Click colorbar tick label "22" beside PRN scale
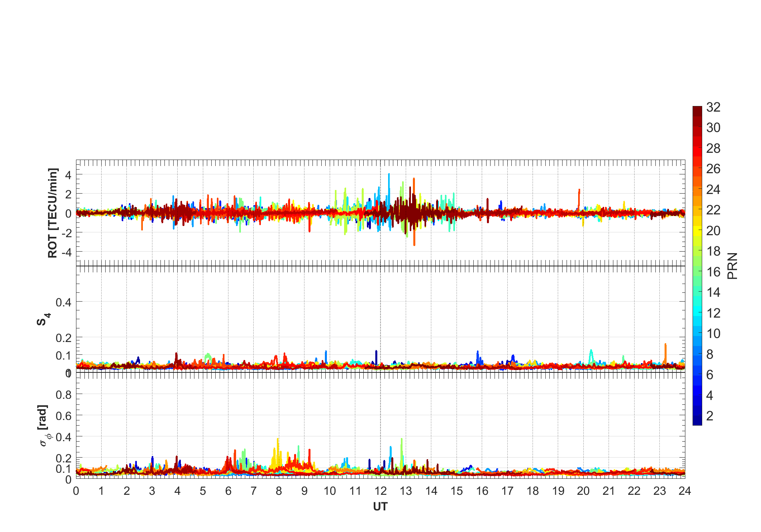This screenshot has width=761, height=532. 713,210
